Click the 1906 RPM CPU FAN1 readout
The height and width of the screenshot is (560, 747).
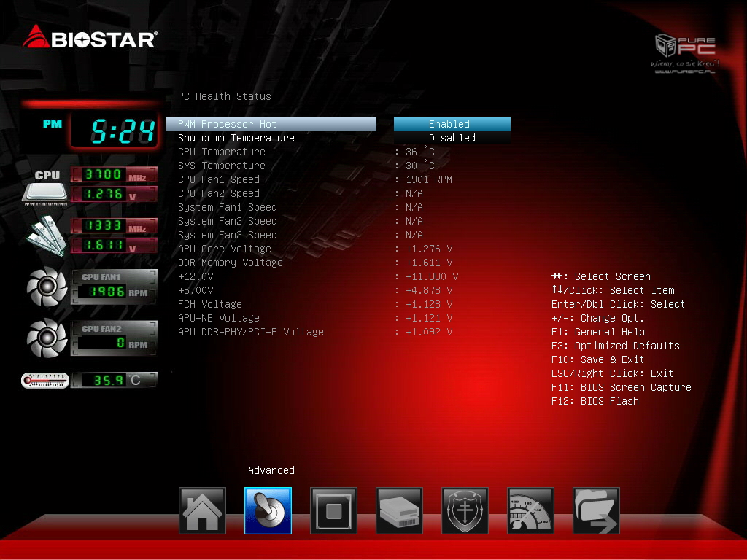point(113,292)
